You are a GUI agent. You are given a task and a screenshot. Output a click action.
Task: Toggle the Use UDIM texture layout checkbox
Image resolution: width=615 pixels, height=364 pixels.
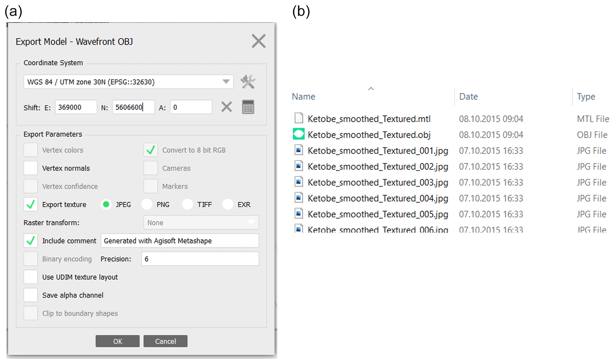[x=31, y=277]
